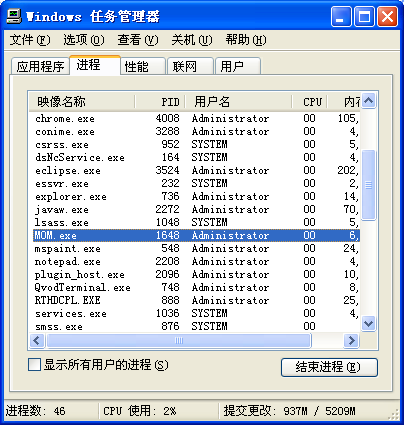The width and height of the screenshot is (404, 425).
Task: Click the horizontal scrollbar thumb
Action: [179, 341]
